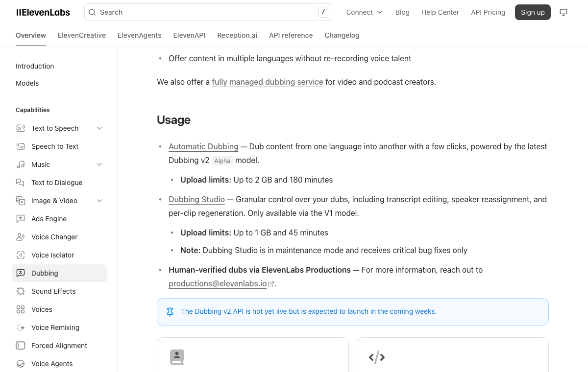Click the pin icon in the notice
The height and width of the screenshot is (372, 588).
170,312
